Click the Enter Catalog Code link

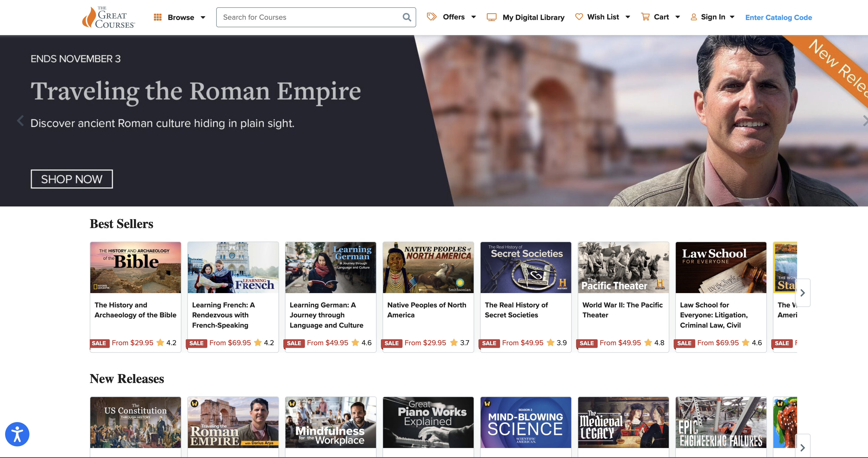(x=779, y=17)
